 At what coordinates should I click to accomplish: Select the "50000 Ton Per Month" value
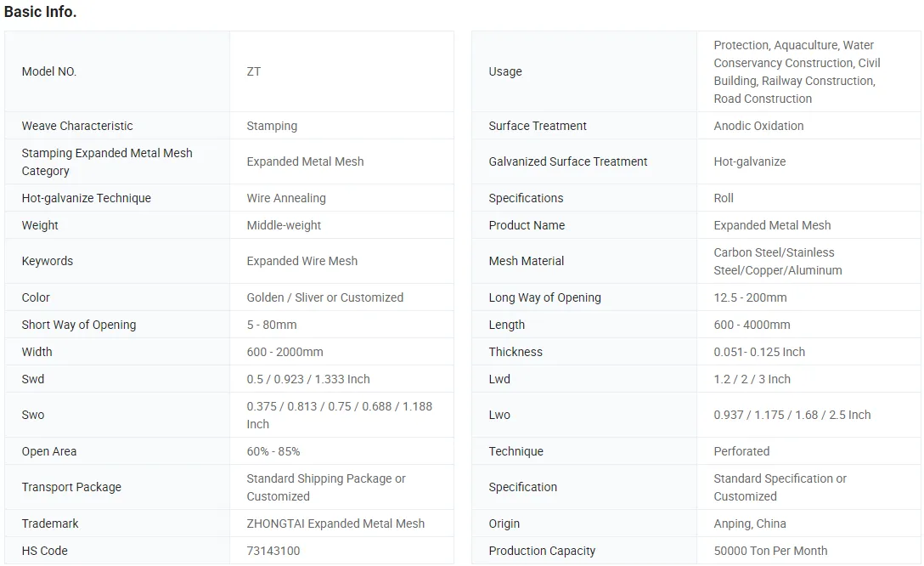pos(770,551)
